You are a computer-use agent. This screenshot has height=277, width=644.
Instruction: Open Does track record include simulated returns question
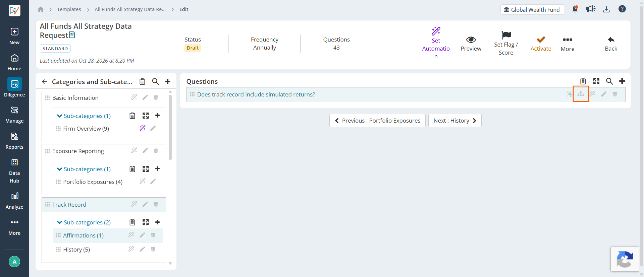[256, 94]
